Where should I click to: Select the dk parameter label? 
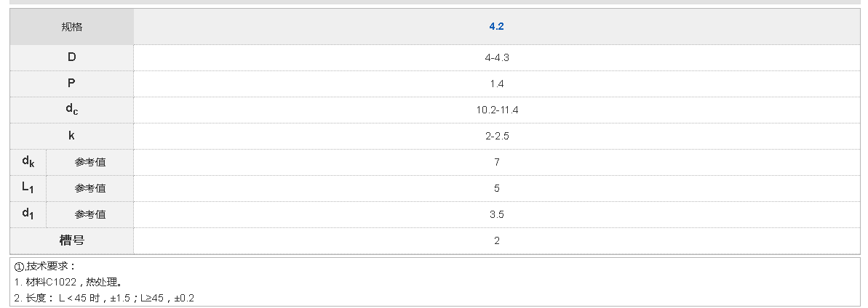click(28, 162)
